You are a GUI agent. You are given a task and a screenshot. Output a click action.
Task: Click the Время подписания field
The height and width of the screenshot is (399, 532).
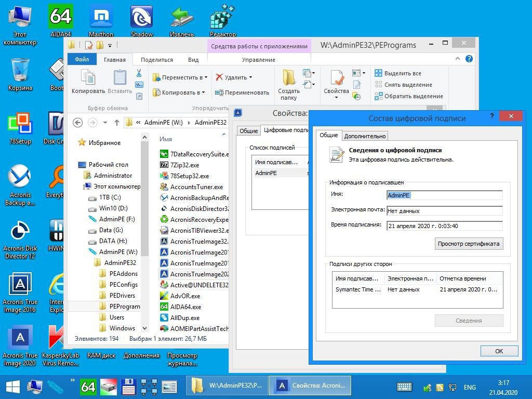[445, 226]
